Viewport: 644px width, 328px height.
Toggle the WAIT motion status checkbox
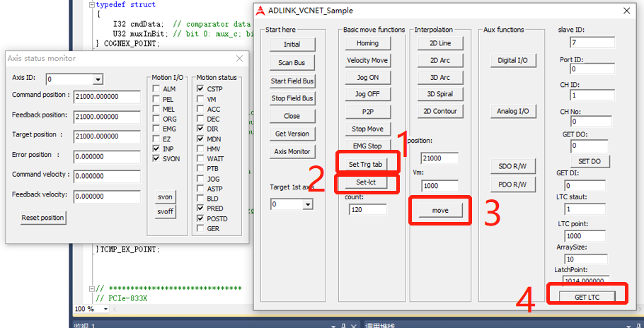(x=200, y=158)
